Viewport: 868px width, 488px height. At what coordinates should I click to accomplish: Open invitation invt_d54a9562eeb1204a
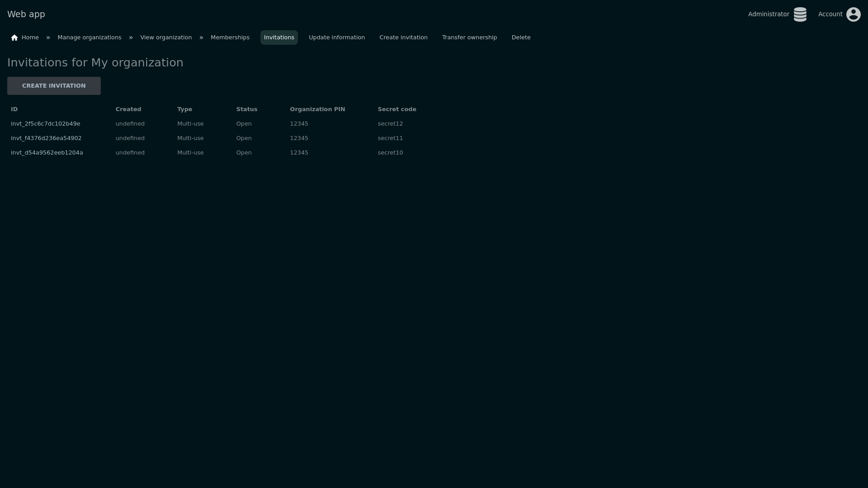(47, 153)
